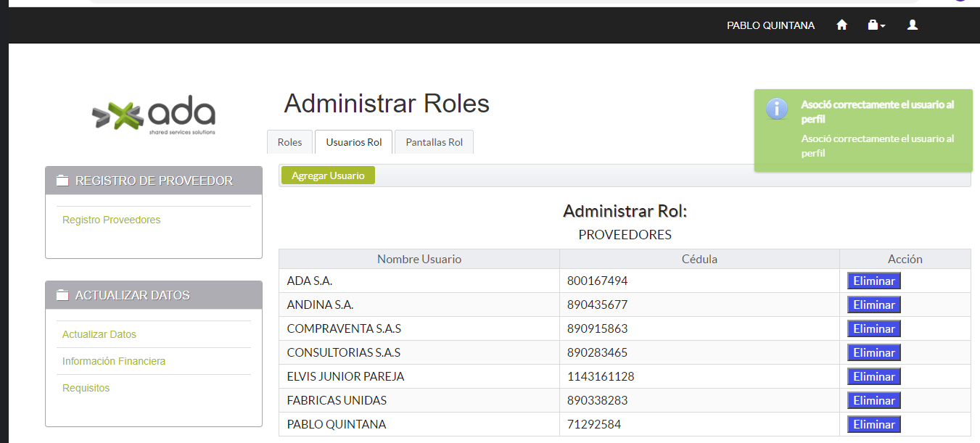Click folder icon beside Registro de Proveedor
Screen dimensions: 980x443
[62, 181]
